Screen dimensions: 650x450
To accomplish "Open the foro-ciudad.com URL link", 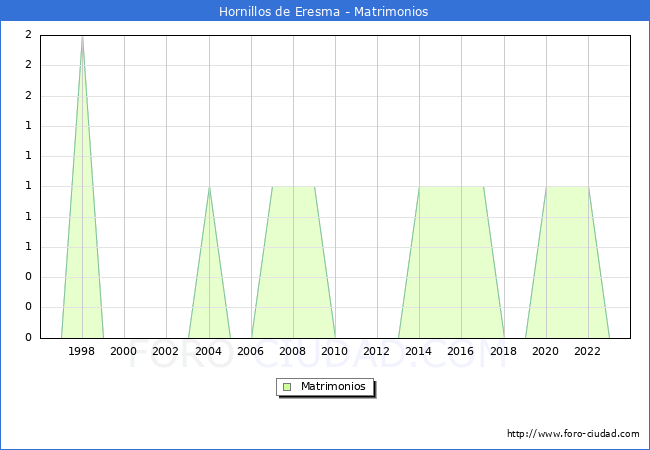I will (573, 434).
